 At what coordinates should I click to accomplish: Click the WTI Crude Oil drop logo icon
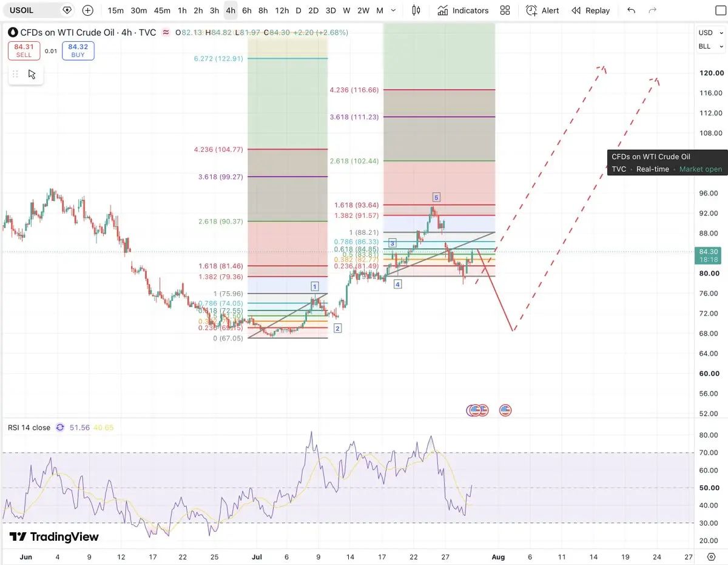click(x=13, y=33)
